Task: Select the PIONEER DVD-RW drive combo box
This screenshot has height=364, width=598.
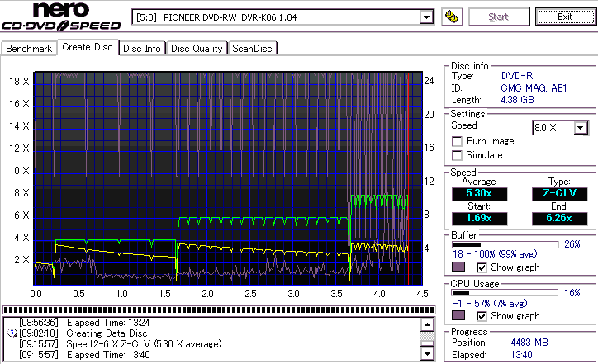Action: 282,17
